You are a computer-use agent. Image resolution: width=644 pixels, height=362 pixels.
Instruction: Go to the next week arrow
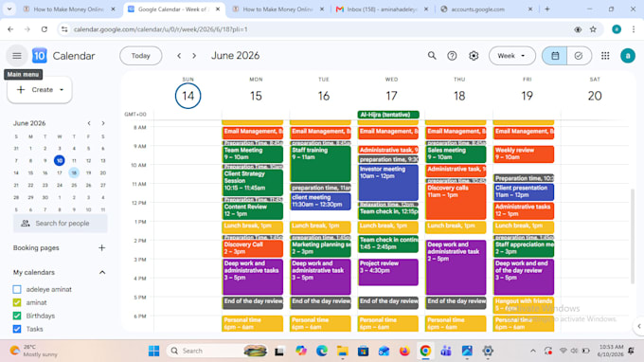click(x=194, y=56)
